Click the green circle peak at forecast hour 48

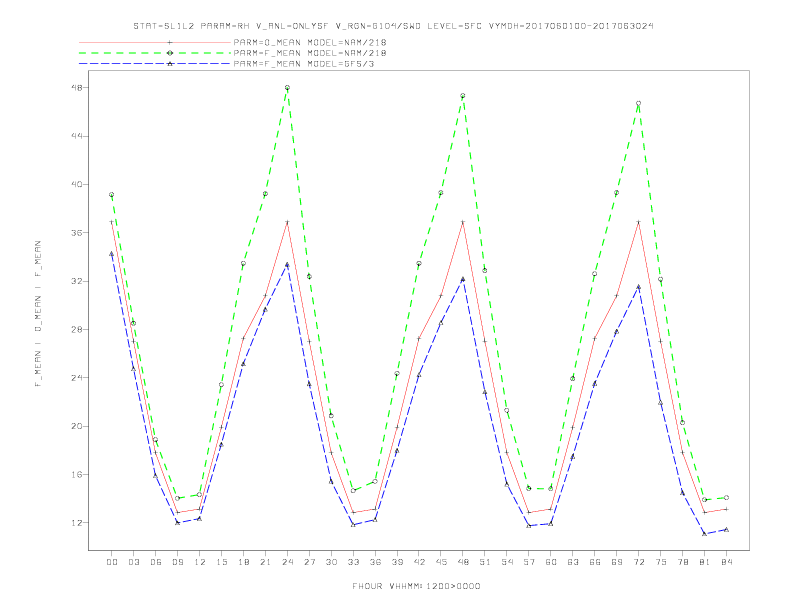[463, 96]
